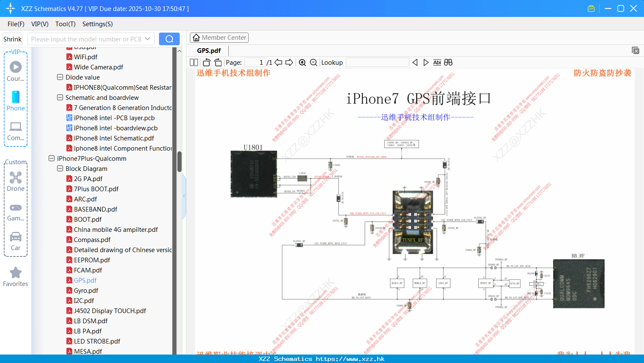Click the Shrink button
The width and height of the screenshot is (644, 363).
click(12, 39)
